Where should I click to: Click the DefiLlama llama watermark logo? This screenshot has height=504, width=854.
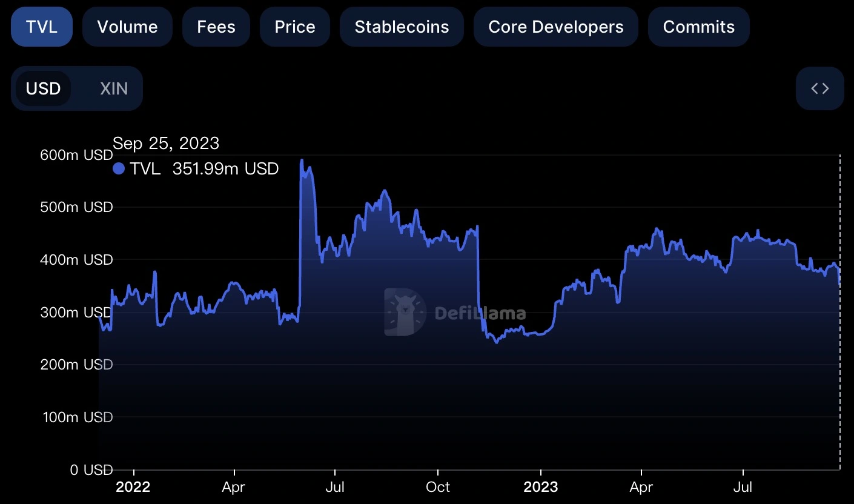[404, 312]
